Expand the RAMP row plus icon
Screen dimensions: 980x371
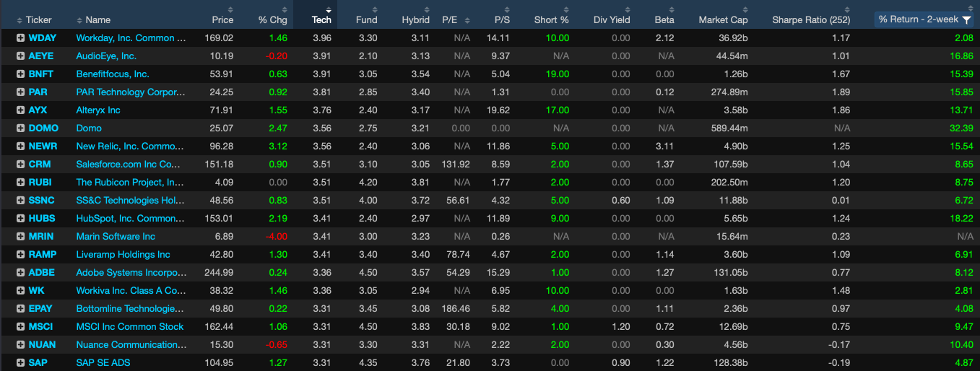(x=20, y=254)
